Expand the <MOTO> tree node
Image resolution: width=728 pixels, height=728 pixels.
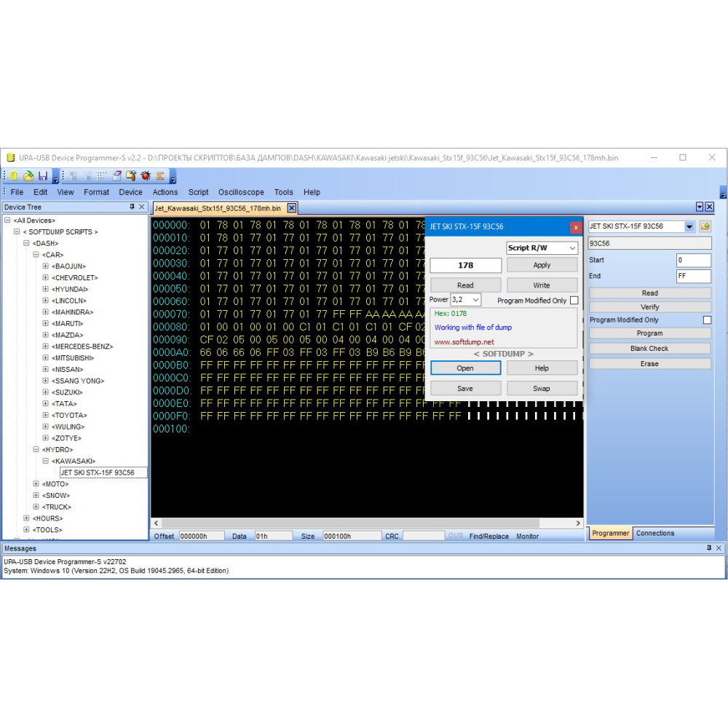point(36,484)
